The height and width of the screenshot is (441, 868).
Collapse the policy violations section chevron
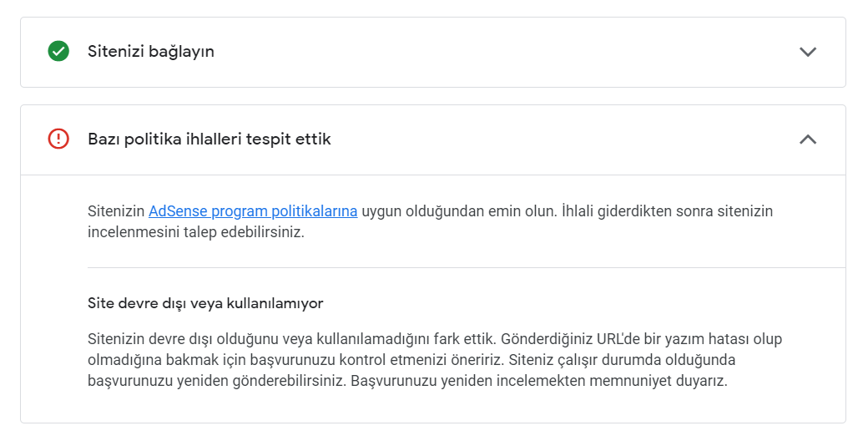point(808,139)
